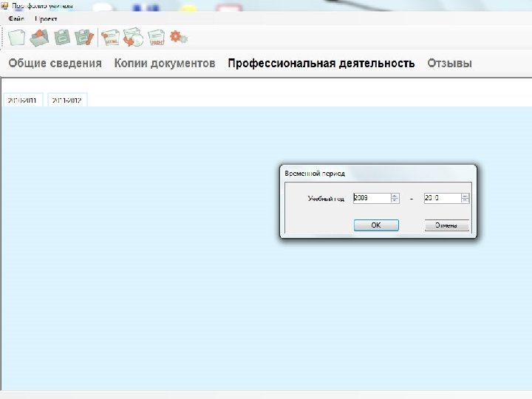Screen dimensions: 532x399
Task: Click the Временной период dialog title
Action: click(315, 174)
